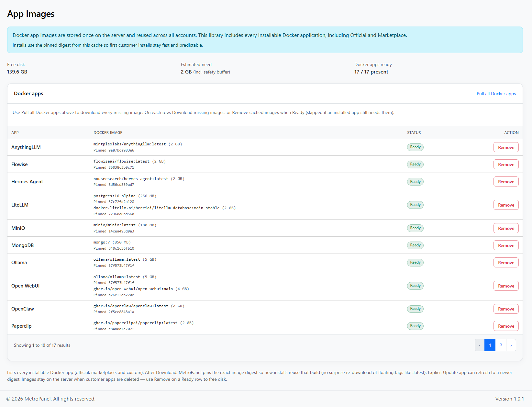The width and height of the screenshot is (532, 407).
Task: Click the DOCKER IMAGE column header
Action: (x=108, y=133)
